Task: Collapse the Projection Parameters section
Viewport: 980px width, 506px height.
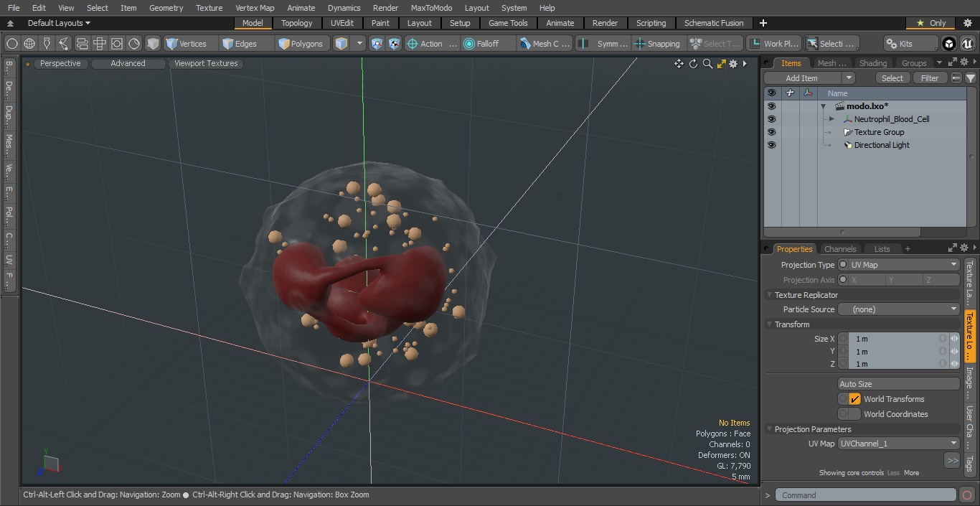Action: tap(770, 429)
